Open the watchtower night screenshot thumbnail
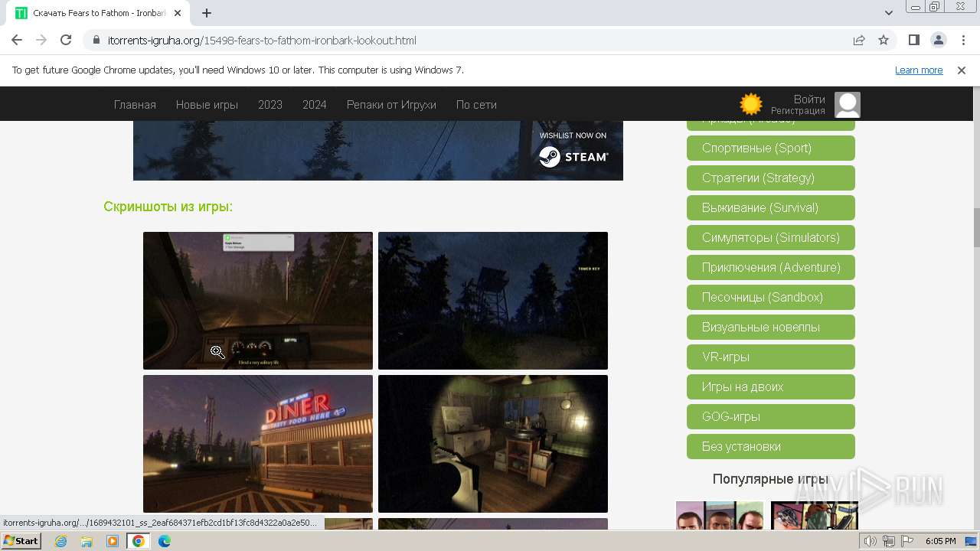This screenshot has width=980, height=551. click(493, 301)
